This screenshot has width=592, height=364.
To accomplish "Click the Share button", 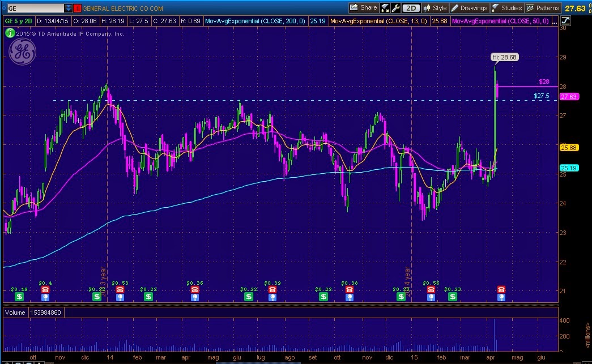I will [364, 7].
